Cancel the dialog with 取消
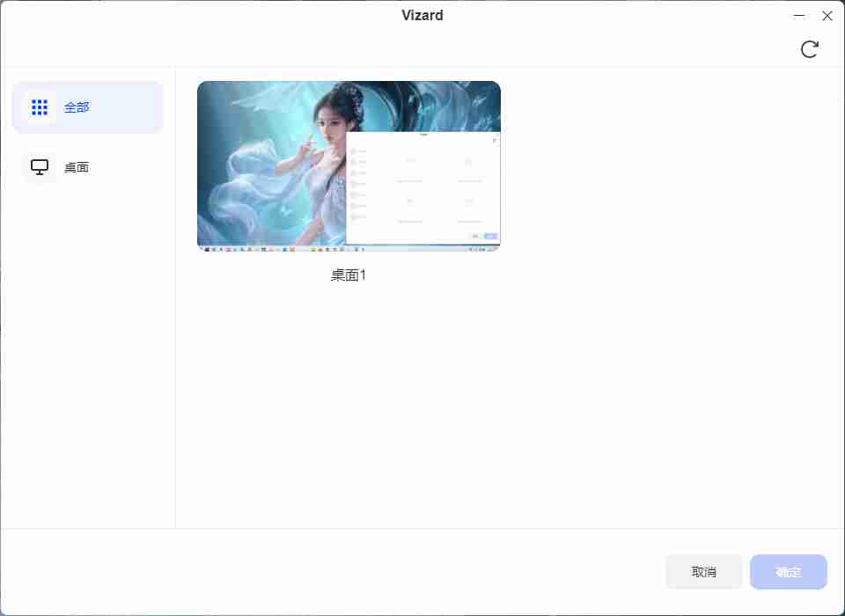 click(703, 572)
